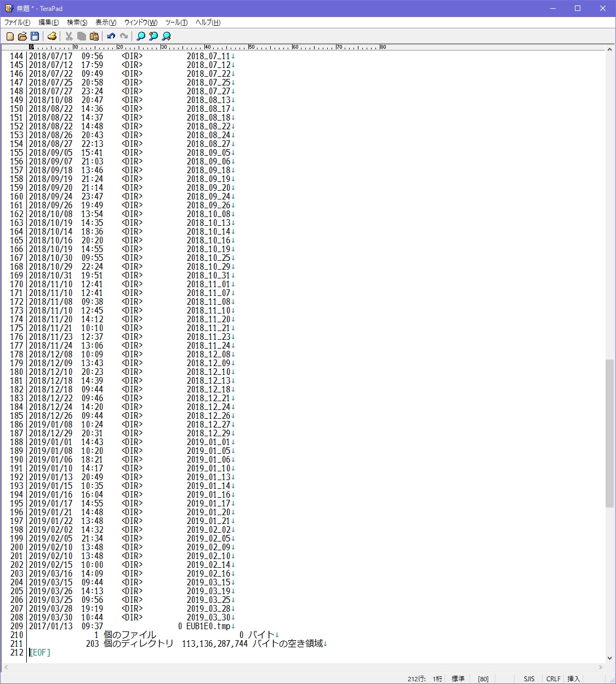This screenshot has height=684, width=616.
Task: Click directory name 2018_12_29
Action: tap(208, 433)
